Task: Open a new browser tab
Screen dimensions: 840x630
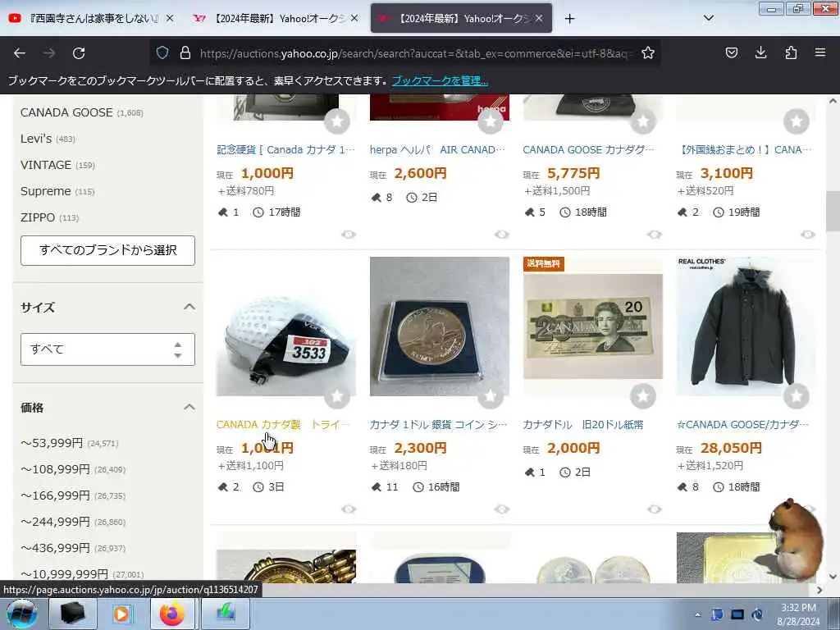Action: pos(569,19)
